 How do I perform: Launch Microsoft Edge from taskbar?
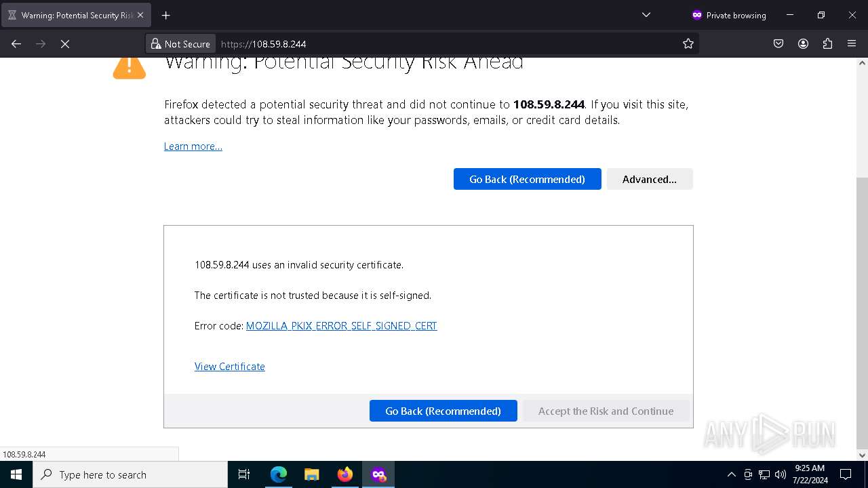279,474
